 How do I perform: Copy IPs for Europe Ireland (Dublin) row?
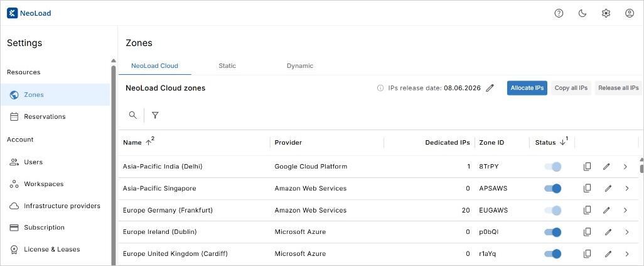point(588,232)
